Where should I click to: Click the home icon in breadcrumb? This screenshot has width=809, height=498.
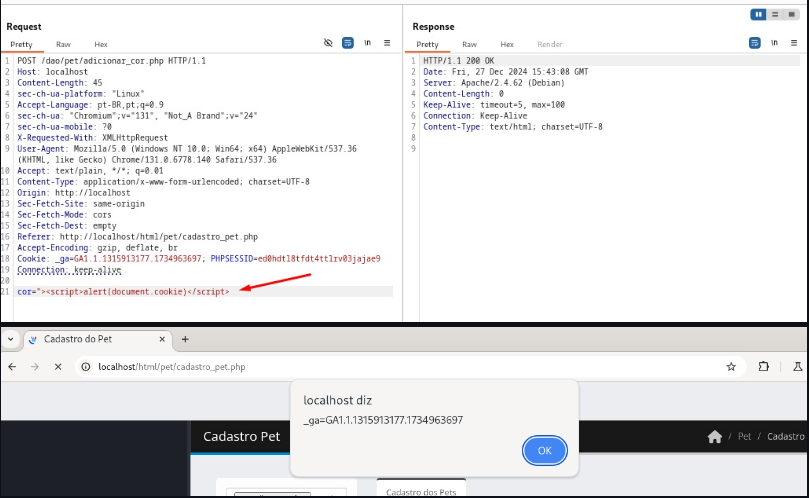(715, 437)
